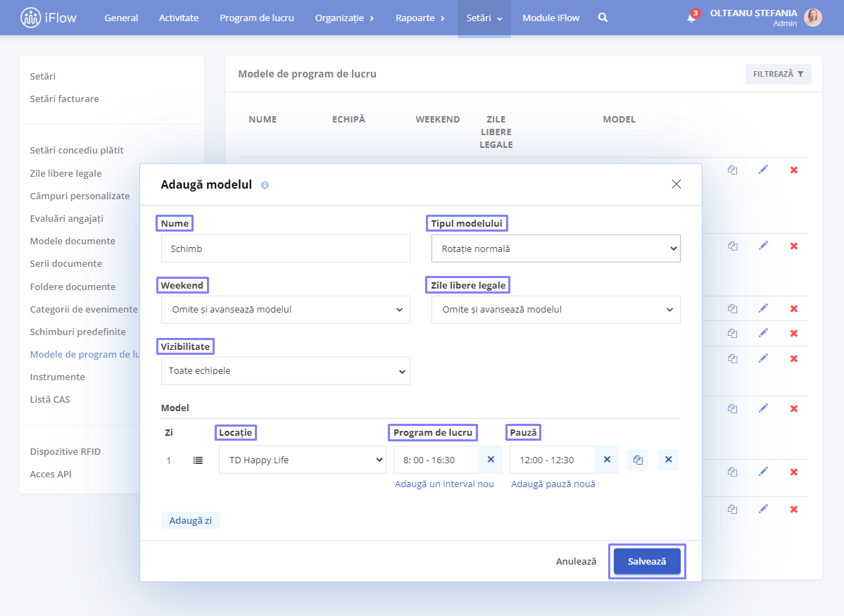Clear the 8:00 - 16:30 work interval
Image resolution: width=844 pixels, height=616 pixels.
click(x=491, y=459)
